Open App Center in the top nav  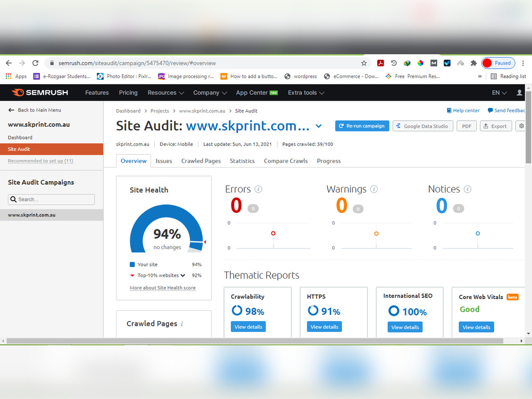tap(257, 93)
